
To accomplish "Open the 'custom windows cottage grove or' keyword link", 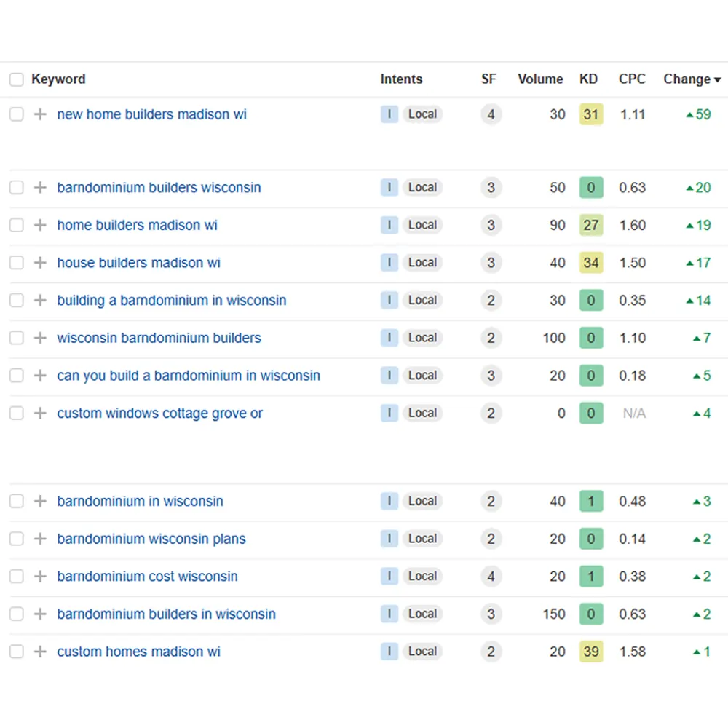I will coord(159,414).
